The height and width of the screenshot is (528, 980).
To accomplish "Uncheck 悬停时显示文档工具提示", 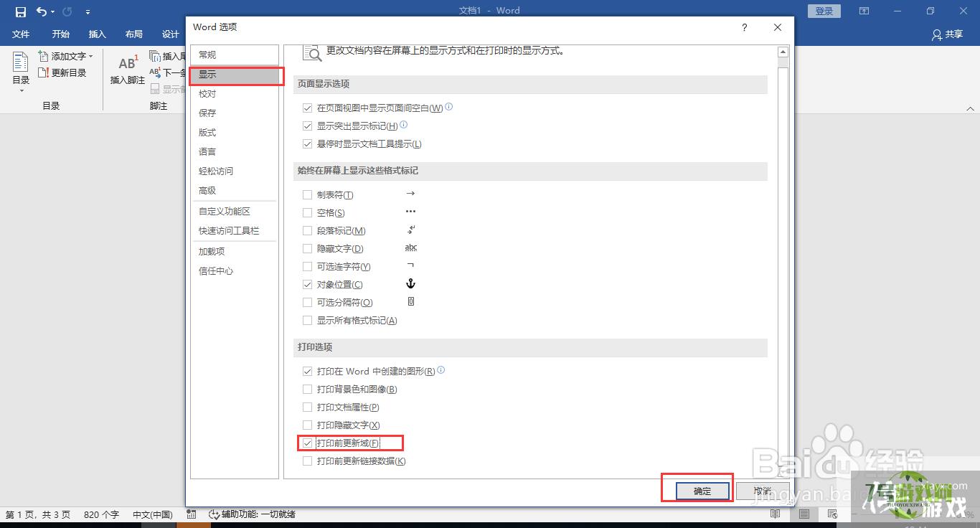I will pos(308,144).
